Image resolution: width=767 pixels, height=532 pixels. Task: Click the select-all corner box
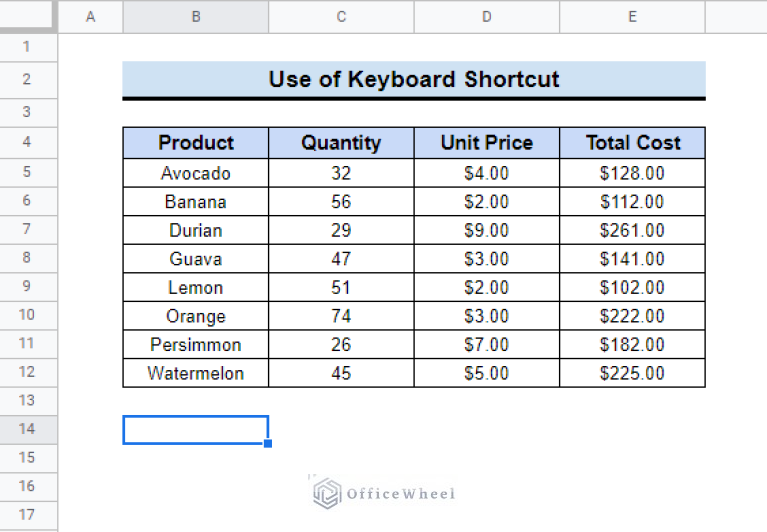pyautogui.click(x=28, y=16)
